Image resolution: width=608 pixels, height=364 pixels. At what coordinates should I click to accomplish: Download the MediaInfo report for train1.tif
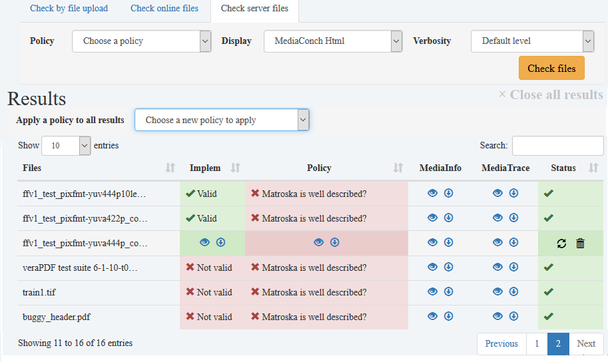point(448,292)
